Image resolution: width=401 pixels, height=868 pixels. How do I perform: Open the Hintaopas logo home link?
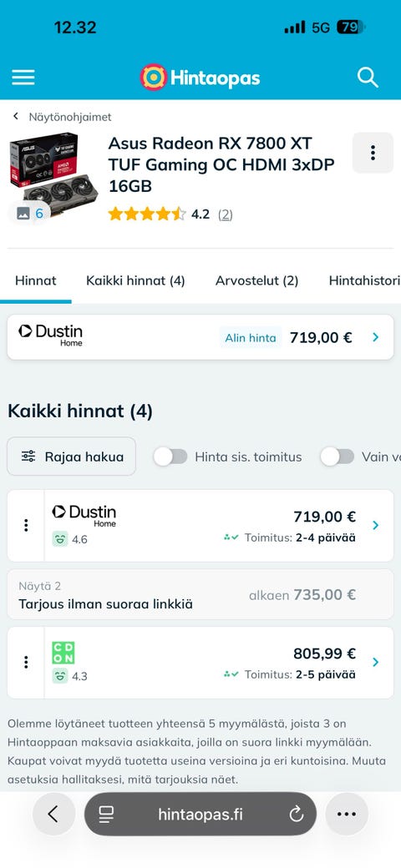click(x=200, y=78)
